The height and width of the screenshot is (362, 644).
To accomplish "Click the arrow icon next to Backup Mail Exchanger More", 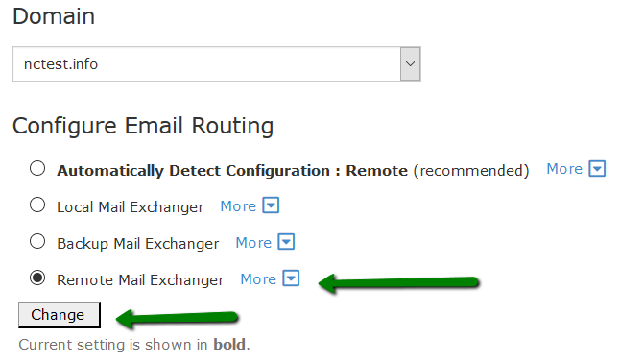I will click(x=286, y=242).
